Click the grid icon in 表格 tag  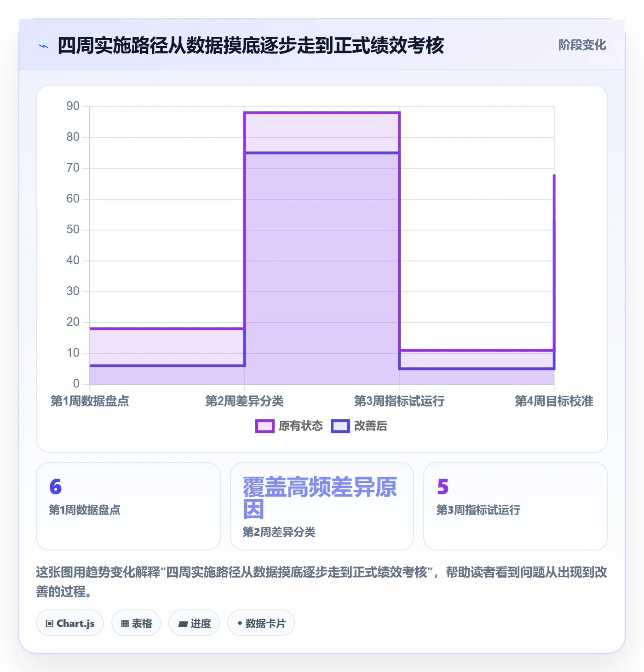pos(125,624)
